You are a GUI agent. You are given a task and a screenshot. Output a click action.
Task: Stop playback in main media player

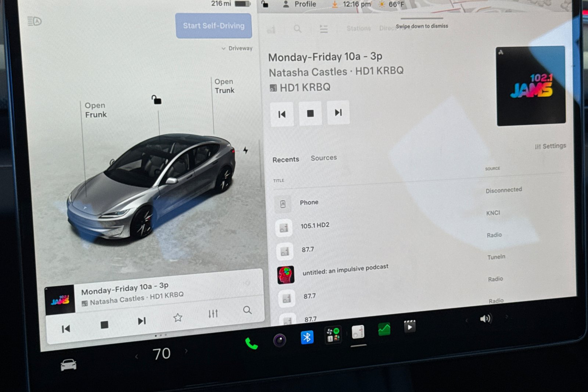310,113
